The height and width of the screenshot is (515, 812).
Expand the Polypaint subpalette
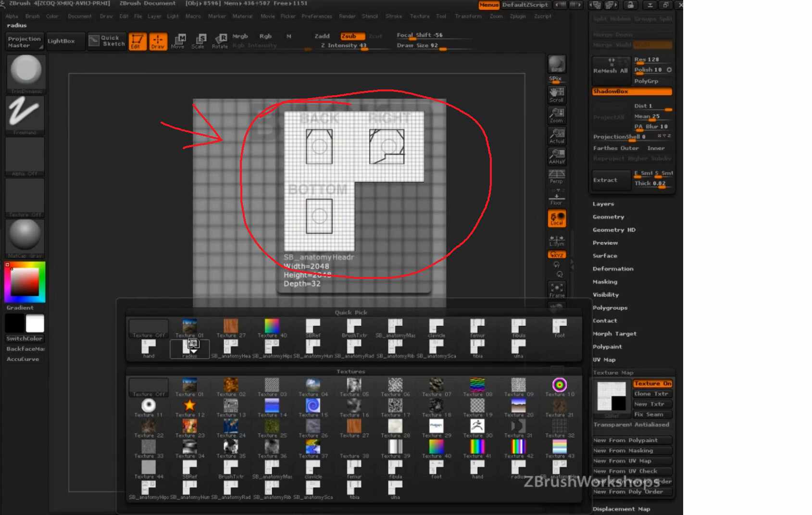[607, 347]
